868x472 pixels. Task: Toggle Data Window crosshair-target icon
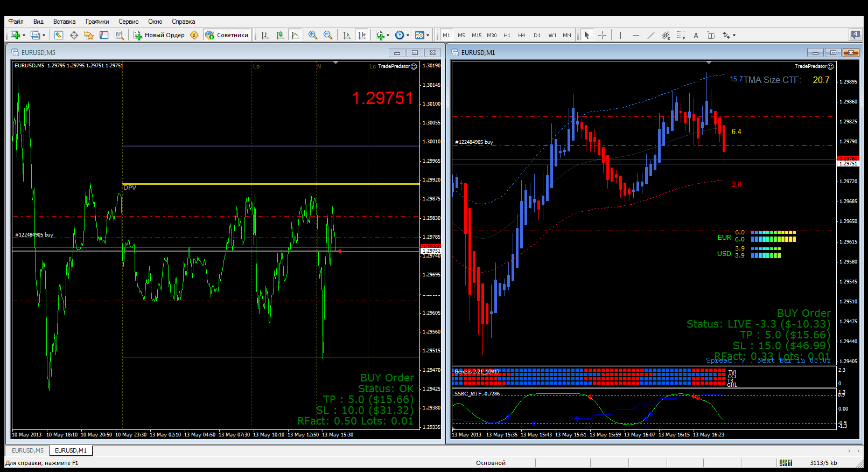(x=74, y=35)
